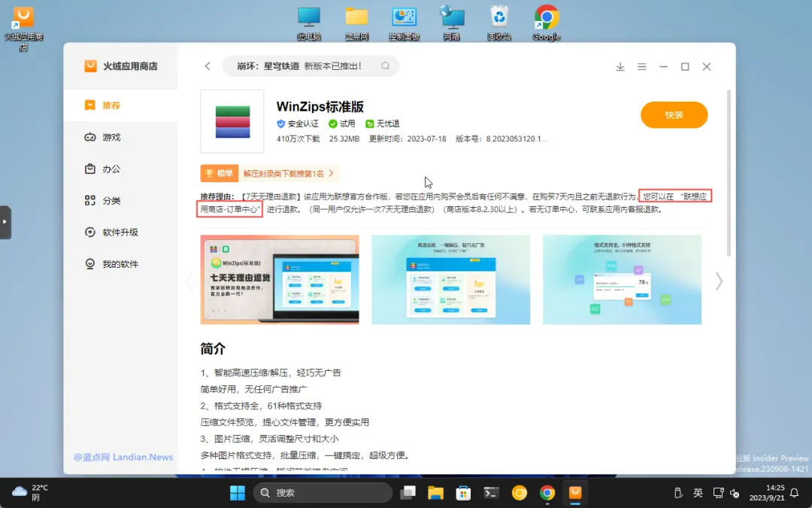Image resolution: width=812 pixels, height=508 pixels.
Task: Click the search magnifier icon in search box
Action: click(x=385, y=65)
